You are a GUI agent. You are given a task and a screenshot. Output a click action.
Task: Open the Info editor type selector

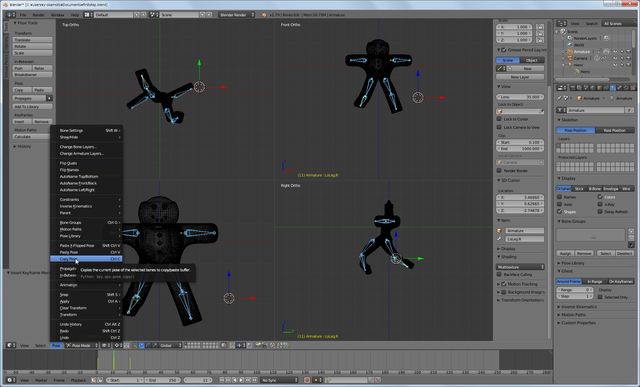11,15
